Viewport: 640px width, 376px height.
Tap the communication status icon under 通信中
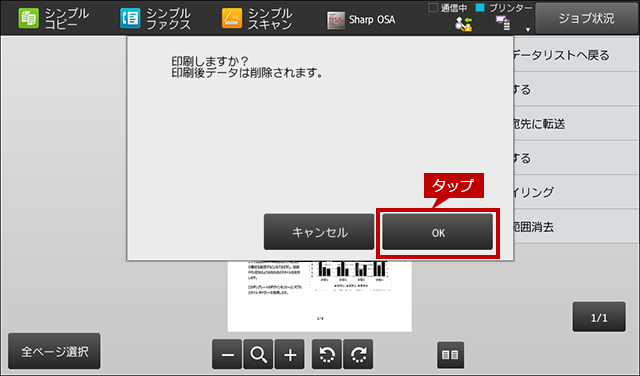463,24
